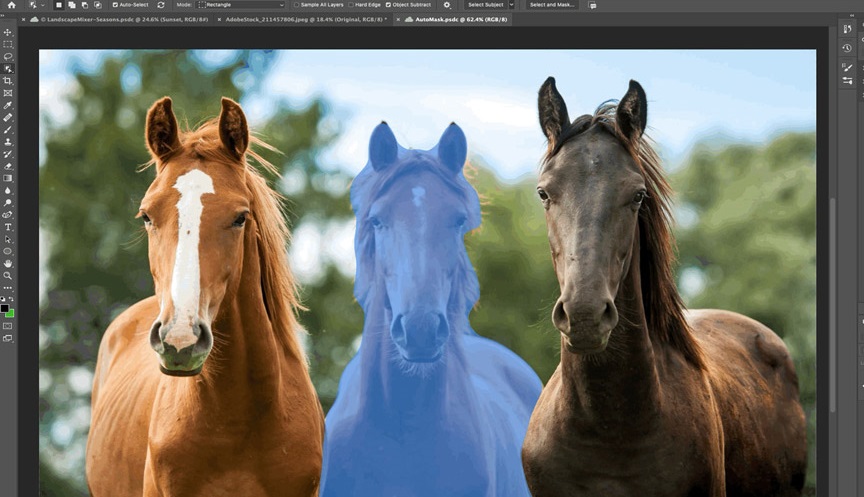
Task: Toggle Quick Mask mode
Action: coord(8,326)
